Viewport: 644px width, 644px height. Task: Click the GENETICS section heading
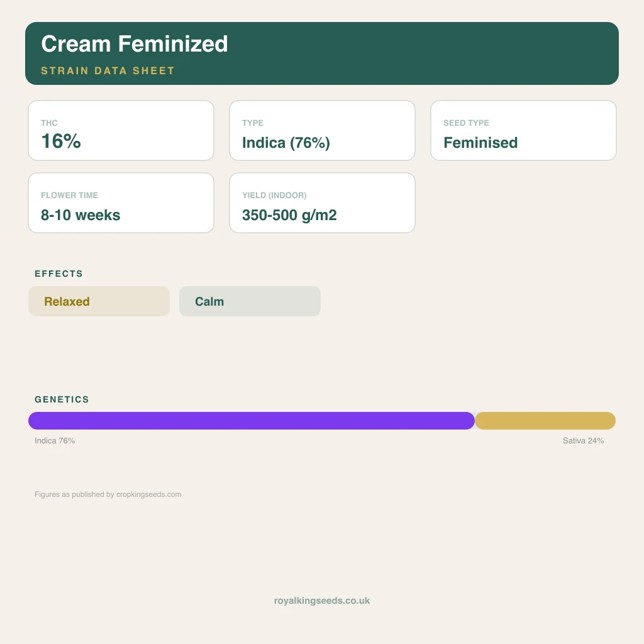(62, 399)
